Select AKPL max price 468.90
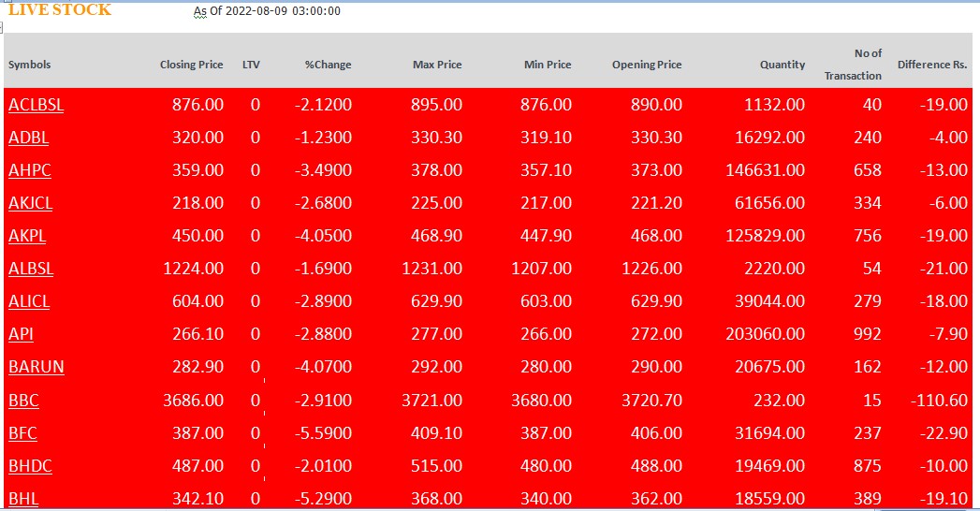The height and width of the screenshot is (511, 980). [436, 236]
